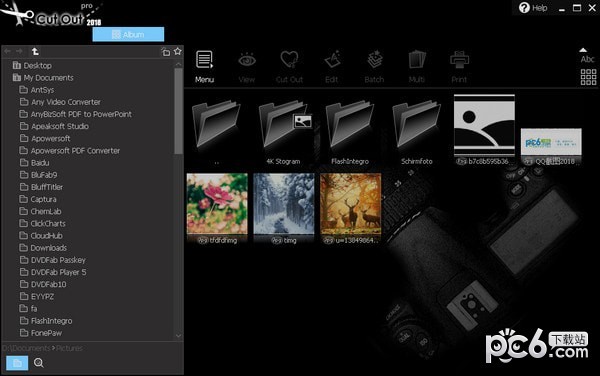Launch the Edit tool icon
The image size is (600, 376).
[x=332, y=66]
